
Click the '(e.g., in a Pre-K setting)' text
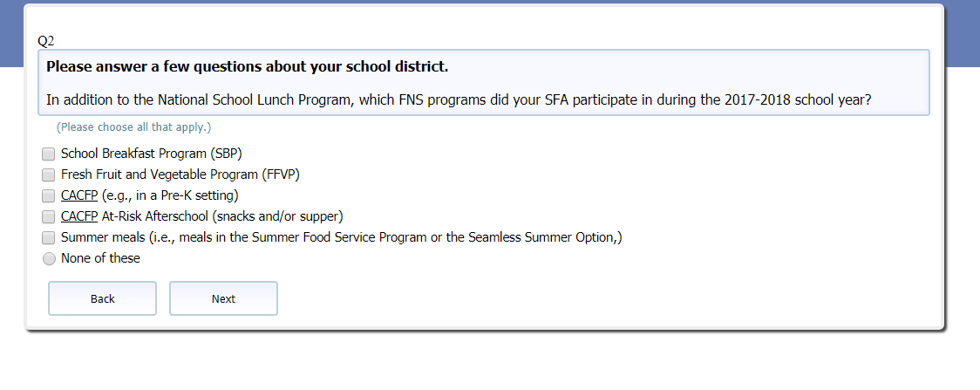pos(170,195)
